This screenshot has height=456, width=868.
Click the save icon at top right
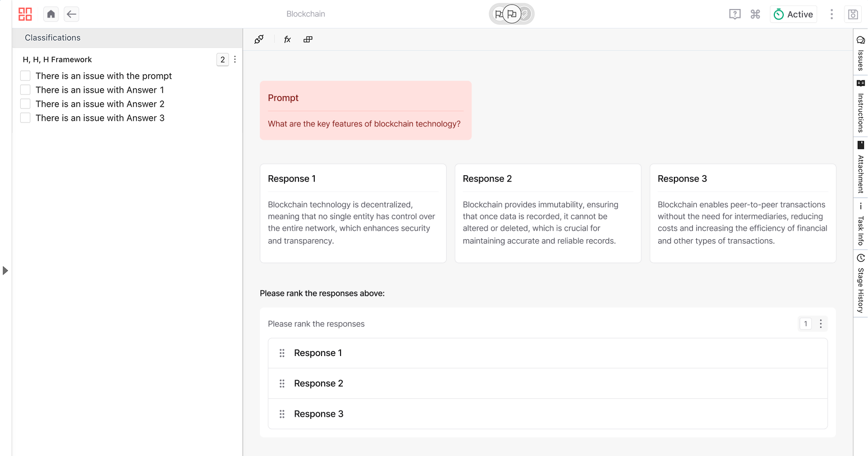[x=852, y=15]
